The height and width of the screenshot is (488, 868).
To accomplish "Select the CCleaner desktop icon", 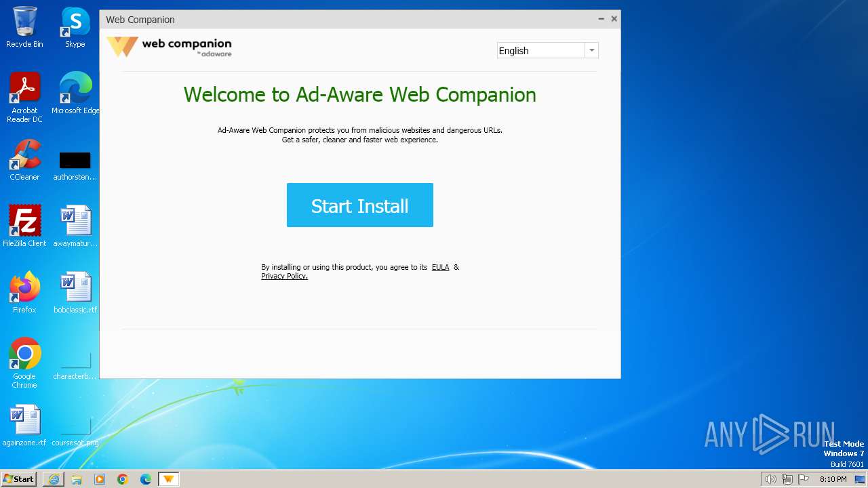I will (24, 160).
